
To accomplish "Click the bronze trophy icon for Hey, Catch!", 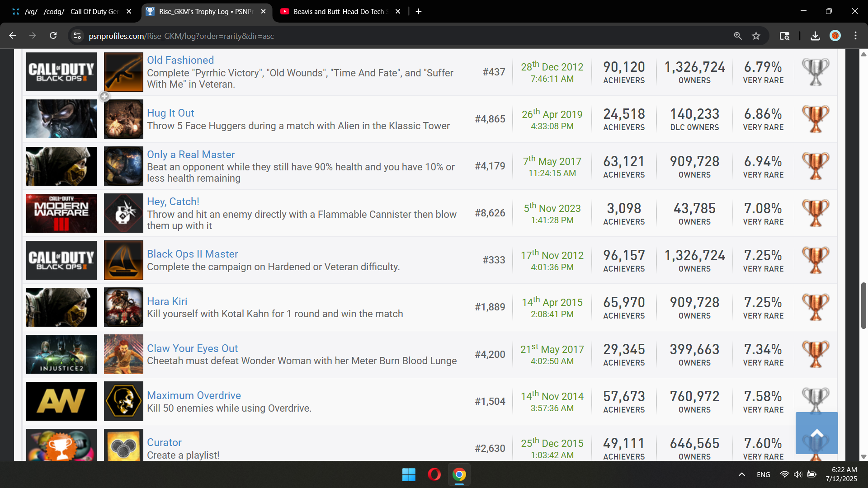I will pyautogui.click(x=816, y=213).
